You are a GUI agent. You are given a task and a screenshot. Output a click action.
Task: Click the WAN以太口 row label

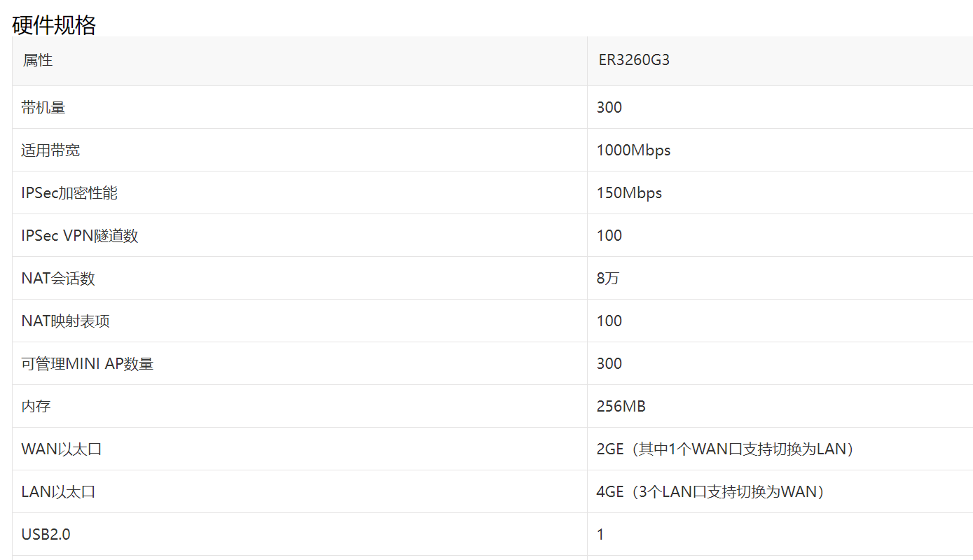[x=62, y=449]
